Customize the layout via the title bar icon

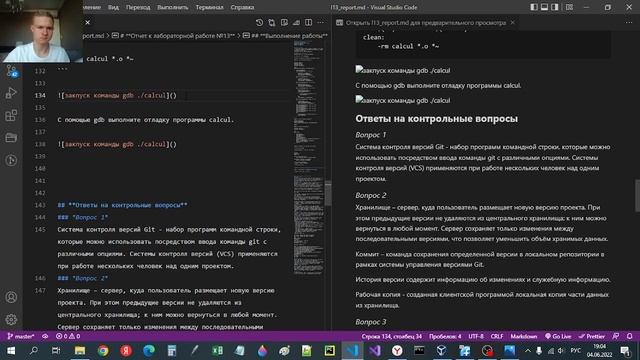[x=569, y=7]
